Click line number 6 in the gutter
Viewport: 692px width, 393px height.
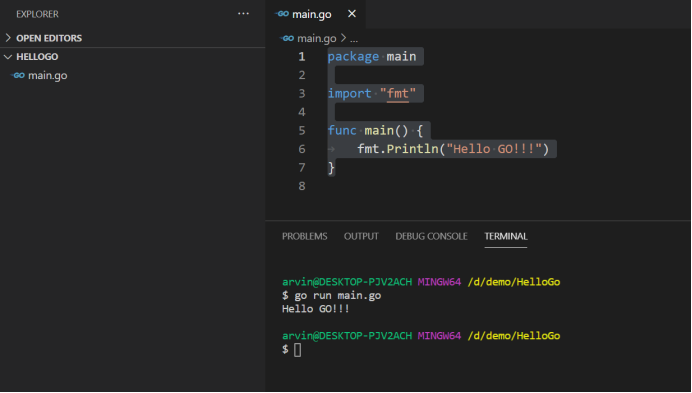pos(302,149)
